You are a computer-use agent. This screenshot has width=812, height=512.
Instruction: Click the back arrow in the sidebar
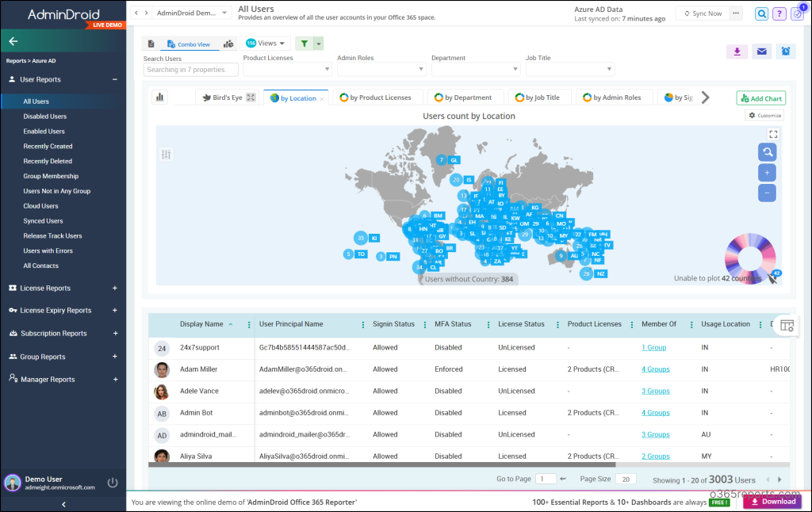pos(13,41)
